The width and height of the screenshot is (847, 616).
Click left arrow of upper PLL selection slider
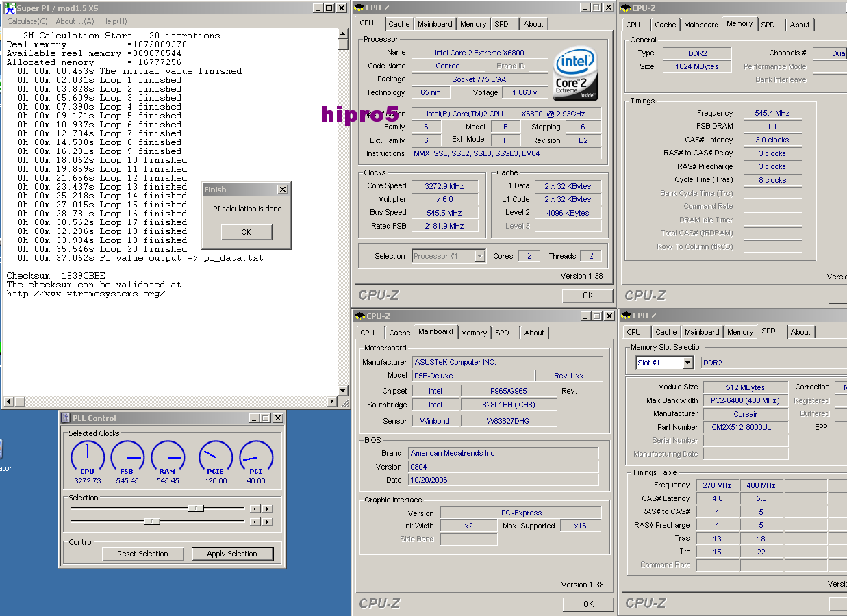[254, 509]
